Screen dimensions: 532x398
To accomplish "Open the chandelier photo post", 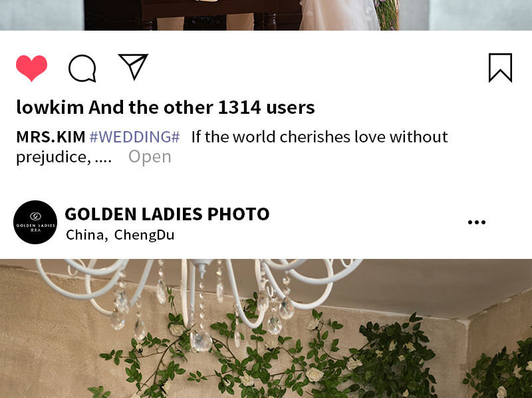I will (x=266, y=328).
